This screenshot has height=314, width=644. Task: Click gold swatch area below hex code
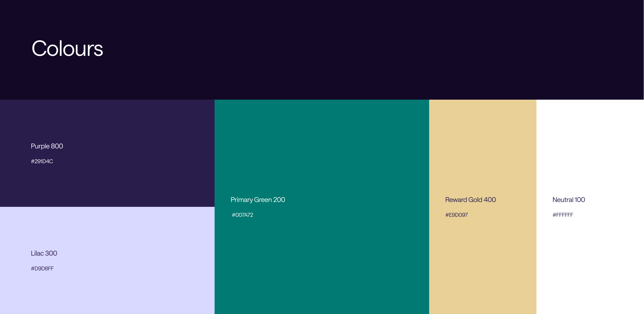pos(483,269)
